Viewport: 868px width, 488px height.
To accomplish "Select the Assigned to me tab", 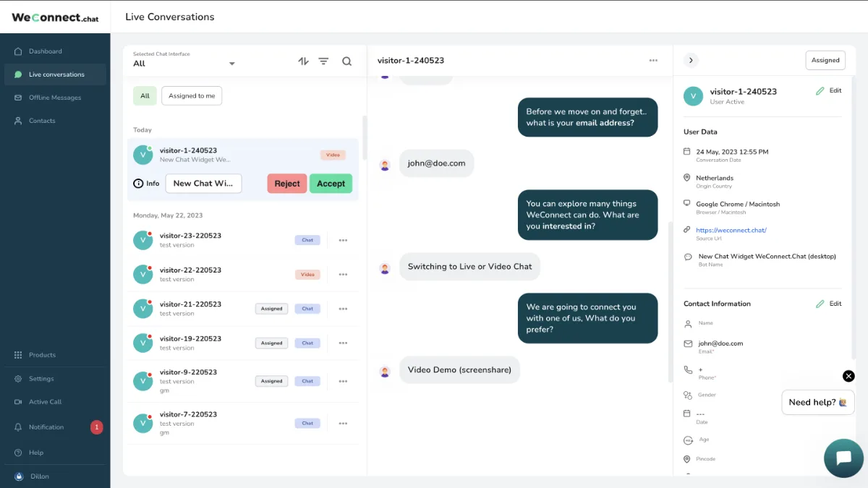I will (192, 95).
